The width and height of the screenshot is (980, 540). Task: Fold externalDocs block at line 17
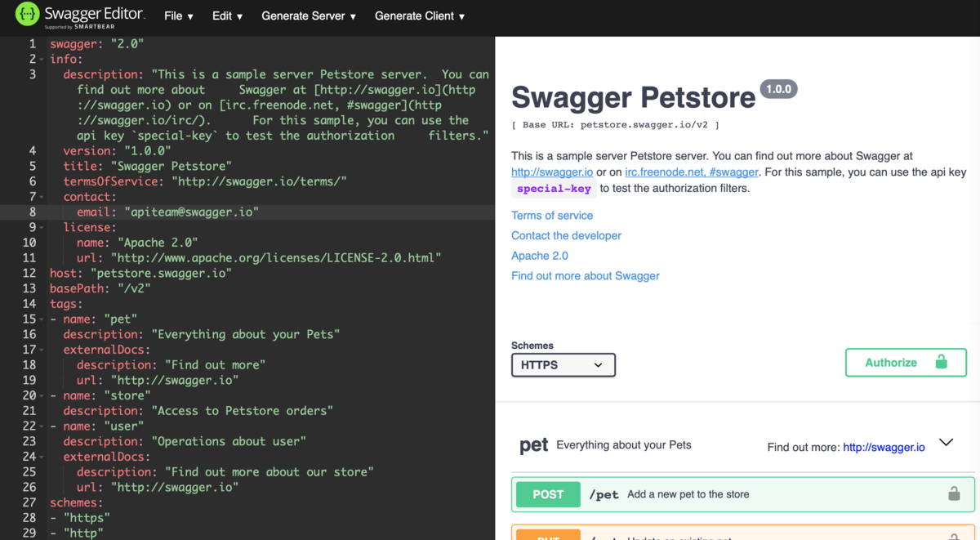42,350
